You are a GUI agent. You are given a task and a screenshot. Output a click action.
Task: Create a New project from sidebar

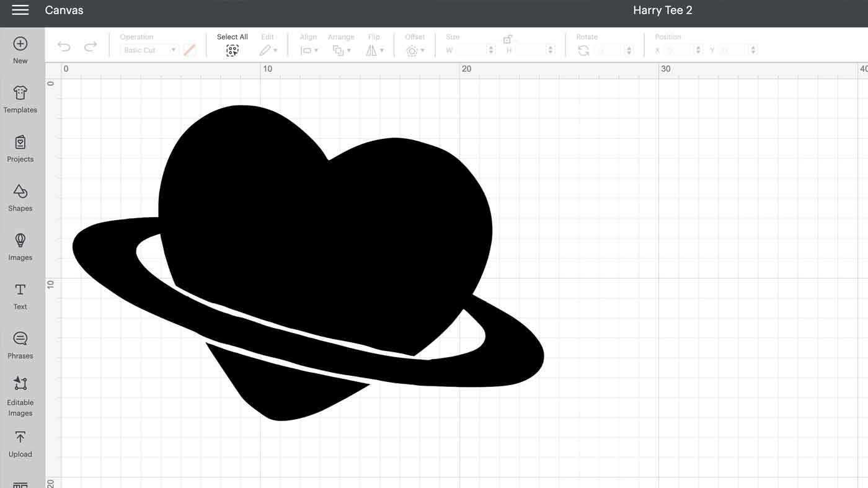click(20, 50)
